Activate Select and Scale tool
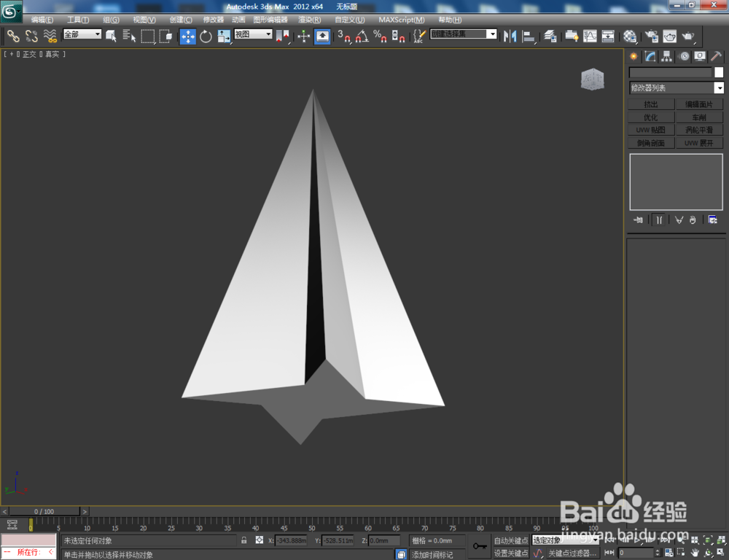 [224, 36]
